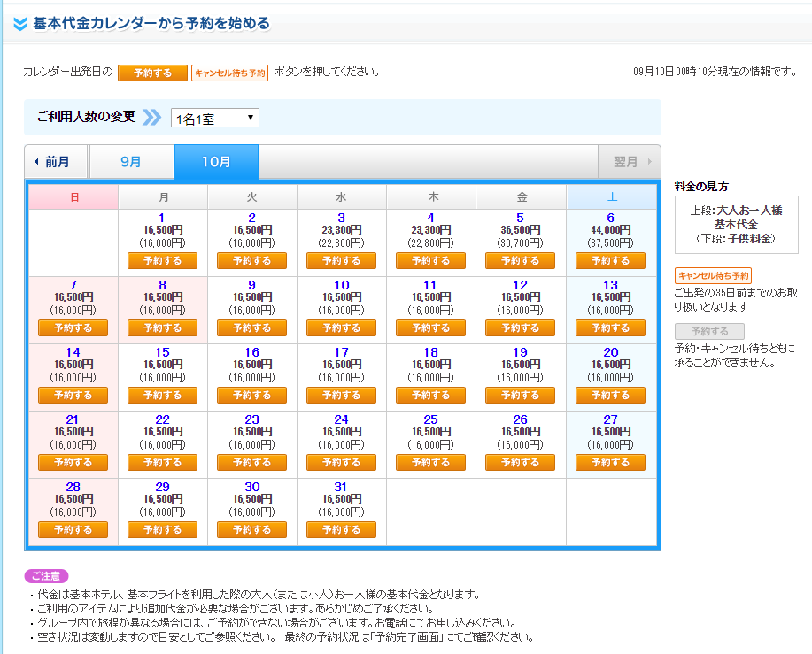Click the 上段:大人お一人様 基本代金 legend box
The width and height of the screenshot is (812, 654).
point(737,225)
